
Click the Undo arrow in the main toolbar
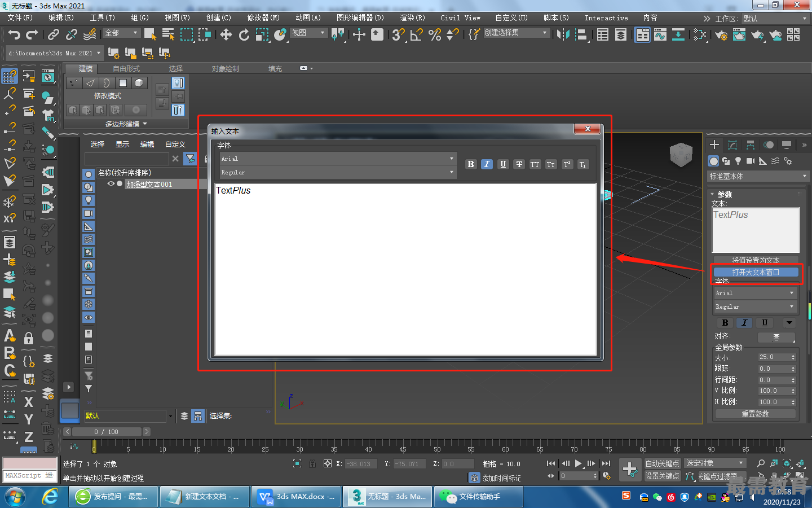14,35
